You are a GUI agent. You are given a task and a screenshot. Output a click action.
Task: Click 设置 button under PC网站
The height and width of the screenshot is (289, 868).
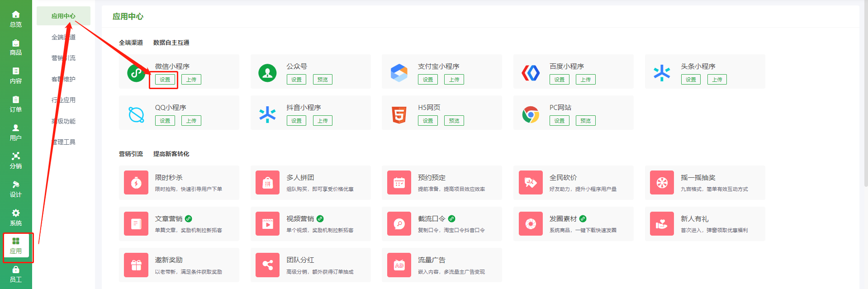click(x=559, y=121)
